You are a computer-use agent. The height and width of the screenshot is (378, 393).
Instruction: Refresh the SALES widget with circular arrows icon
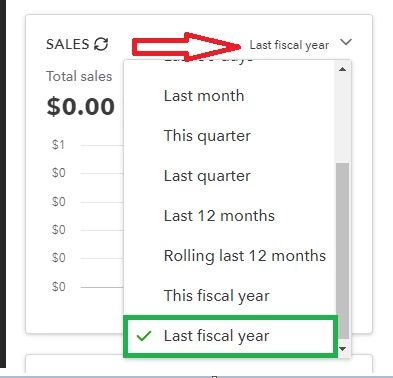(x=101, y=44)
